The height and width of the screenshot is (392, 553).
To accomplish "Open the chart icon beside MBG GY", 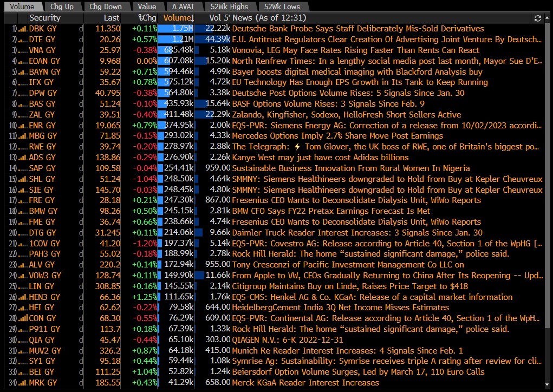I will tap(23, 136).
